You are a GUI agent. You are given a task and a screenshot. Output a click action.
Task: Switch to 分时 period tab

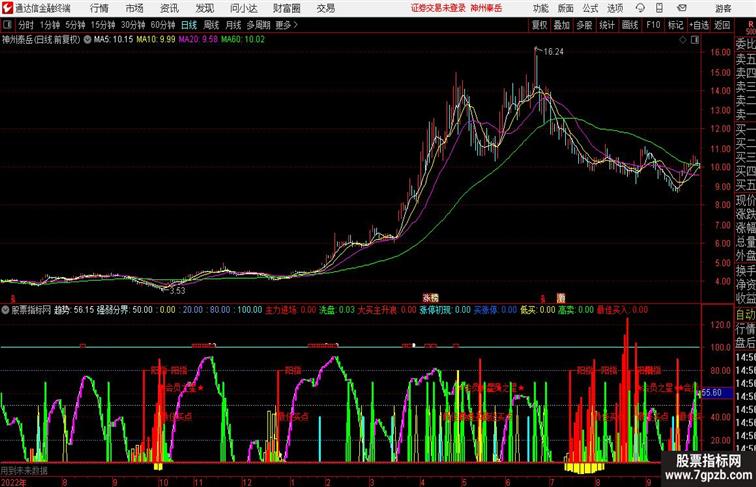click(26, 25)
